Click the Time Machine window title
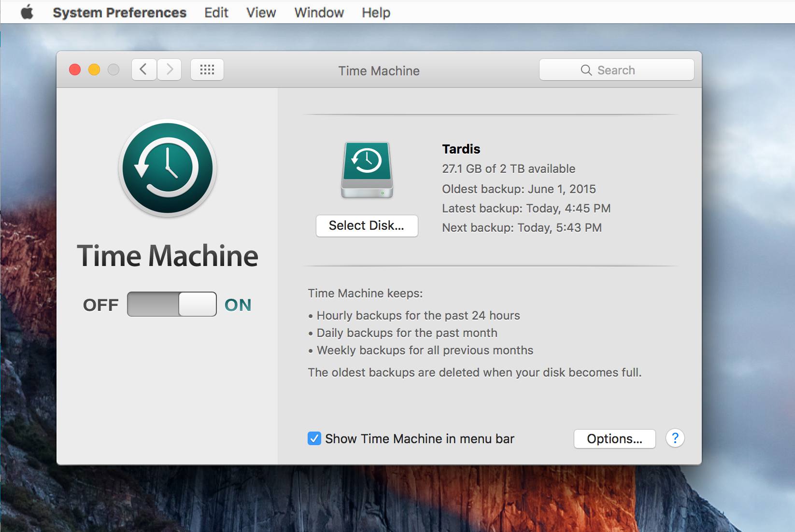This screenshot has height=532, width=795. [379, 71]
